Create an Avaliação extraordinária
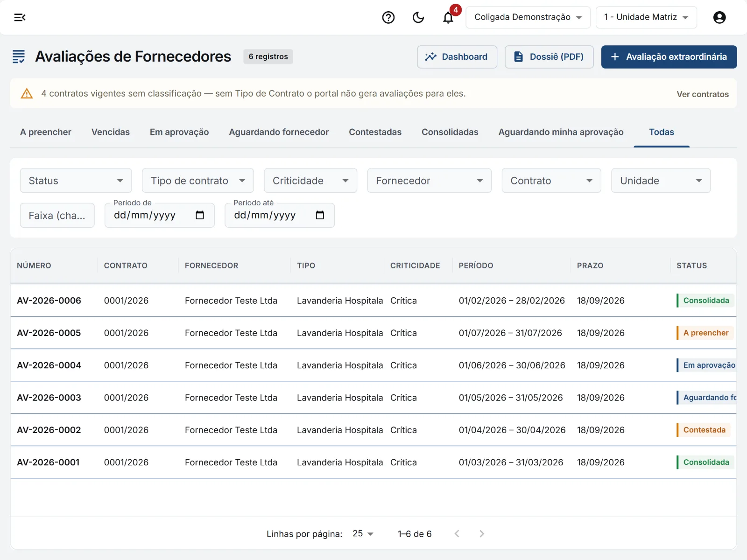Screen dimensions: 747x560 click(x=669, y=57)
